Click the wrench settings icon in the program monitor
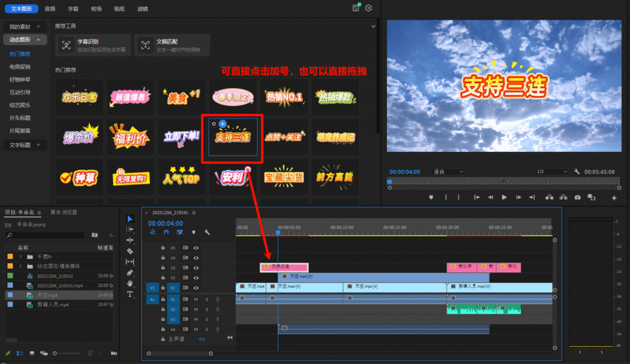Image resolution: width=630 pixels, height=364 pixels. click(577, 172)
